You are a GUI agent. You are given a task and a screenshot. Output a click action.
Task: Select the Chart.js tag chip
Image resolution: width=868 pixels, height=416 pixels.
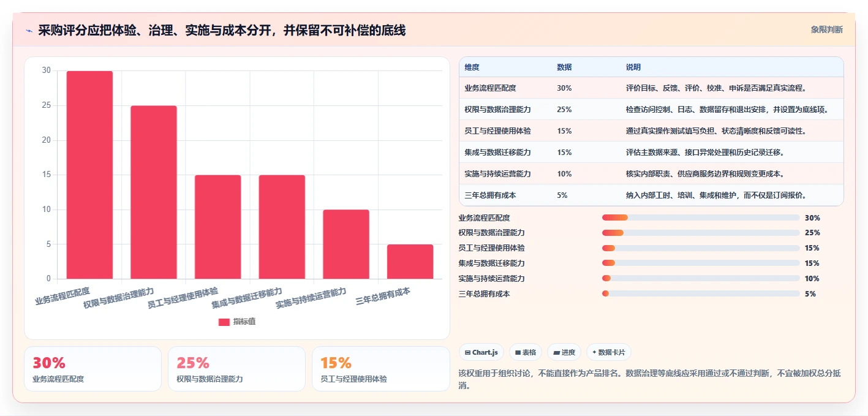coord(481,352)
